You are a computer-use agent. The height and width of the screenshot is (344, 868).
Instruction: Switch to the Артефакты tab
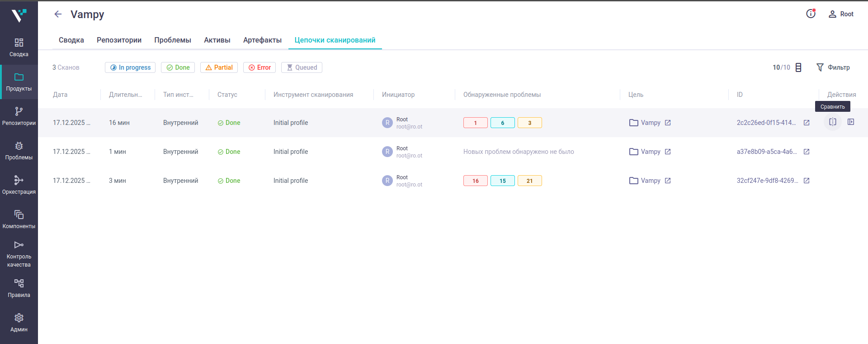pos(262,40)
